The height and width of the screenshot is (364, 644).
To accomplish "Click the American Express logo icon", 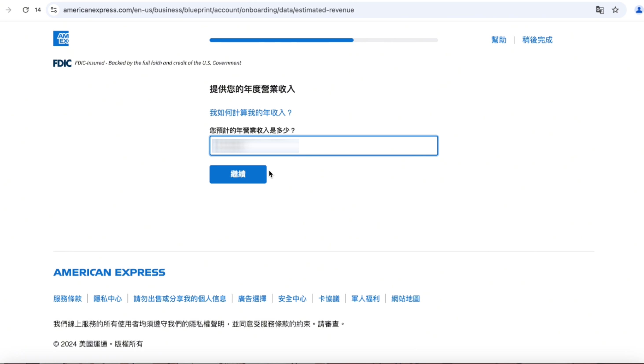I will [x=61, y=38].
